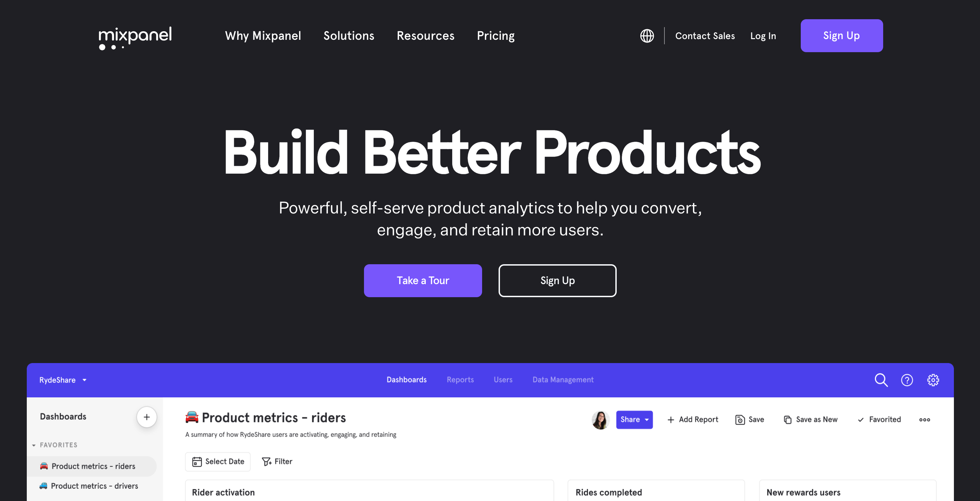This screenshot has width=980, height=501.
Task: Click the user avatar profile picture
Action: (x=600, y=419)
